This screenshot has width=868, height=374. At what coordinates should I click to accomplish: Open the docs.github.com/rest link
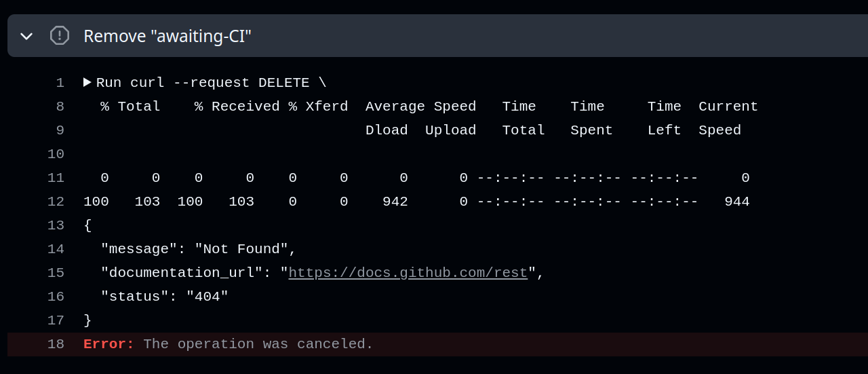tap(408, 273)
